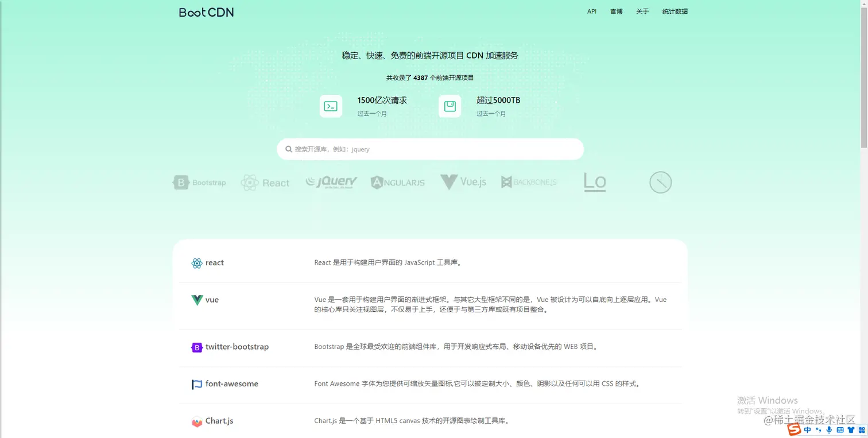Open the IME soft keyboard icon
This screenshot has height=438, width=868.
pos(840,430)
